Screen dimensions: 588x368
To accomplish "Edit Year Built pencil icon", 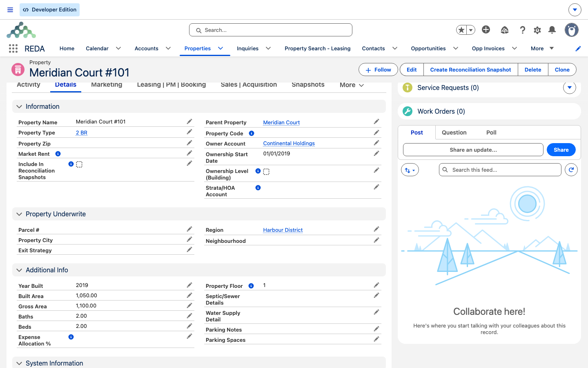I will (x=189, y=285).
